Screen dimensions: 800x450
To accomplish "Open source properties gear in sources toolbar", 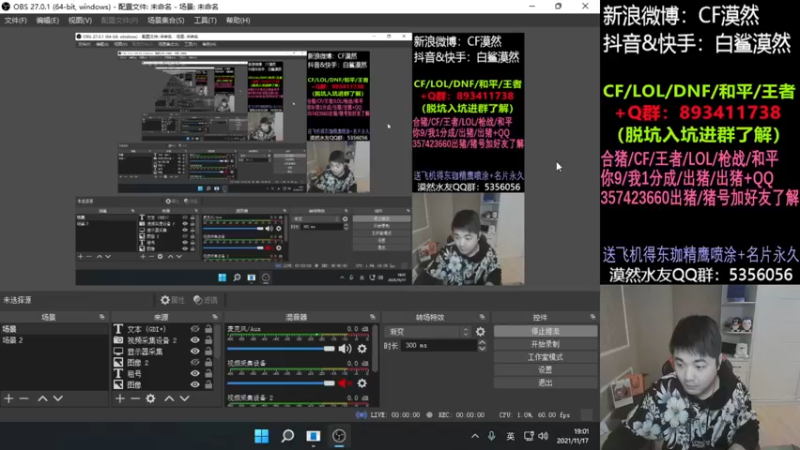I will coord(151,398).
